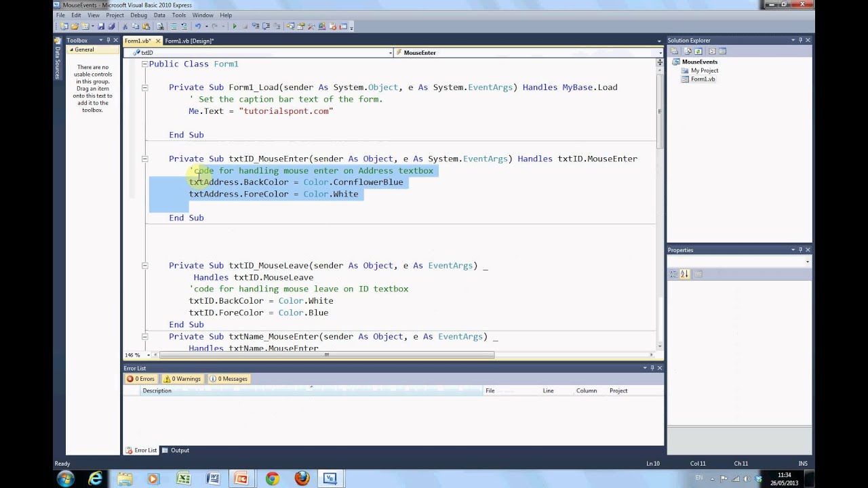This screenshot has width=868, height=488.
Task: Toggle the 0 Errors filter
Action: [141, 379]
